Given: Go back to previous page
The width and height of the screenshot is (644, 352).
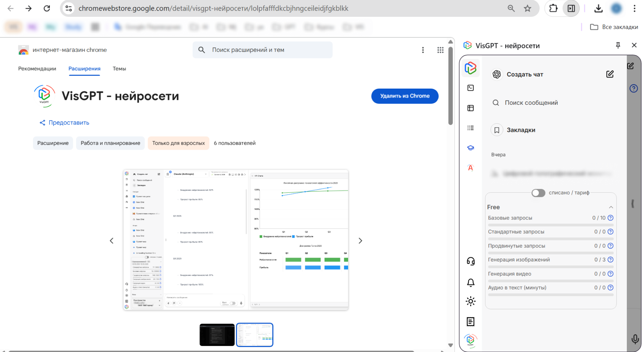Looking at the screenshot, I should point(11,9).
